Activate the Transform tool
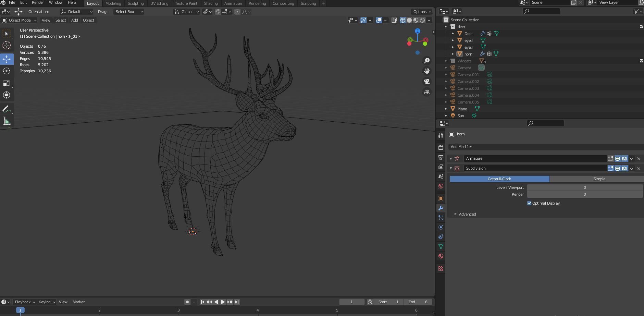The height and width of the screenshot is (316, 644). [x=7, y=95]
